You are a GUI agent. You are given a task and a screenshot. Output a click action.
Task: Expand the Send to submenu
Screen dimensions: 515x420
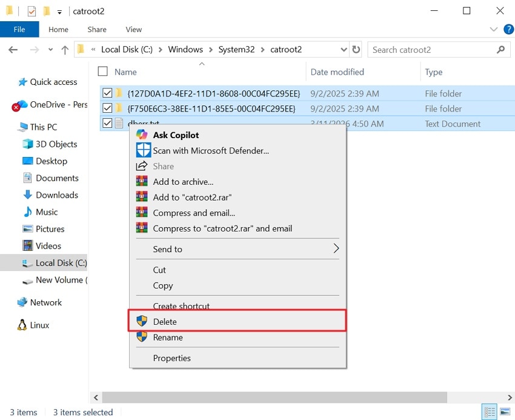(167, 248)
